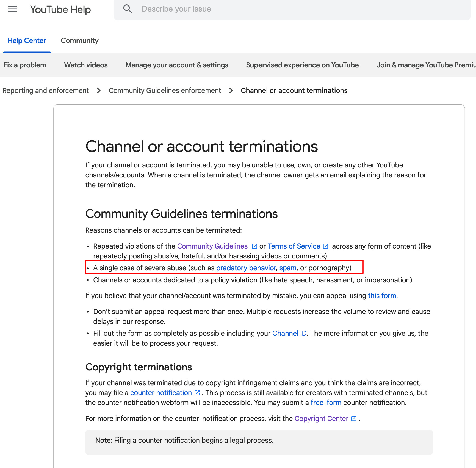Go to Community Guidelines enforcement breadcrumb
The width and height of the screenshot is (476, 468).
tap(165, 90)
